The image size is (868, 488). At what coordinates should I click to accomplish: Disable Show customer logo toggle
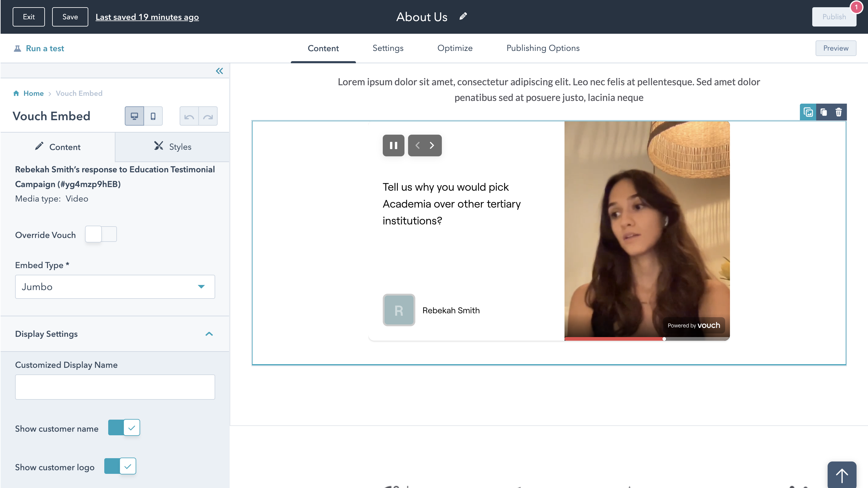point(120,466)
